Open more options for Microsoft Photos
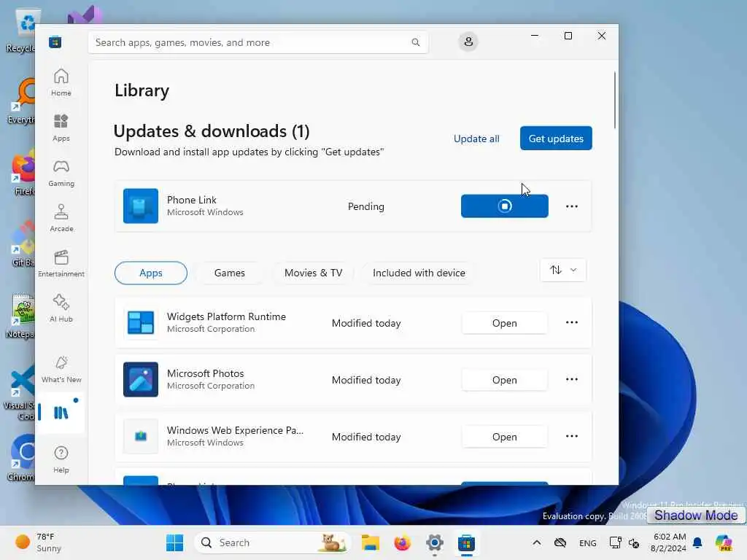 coord(572,379)
